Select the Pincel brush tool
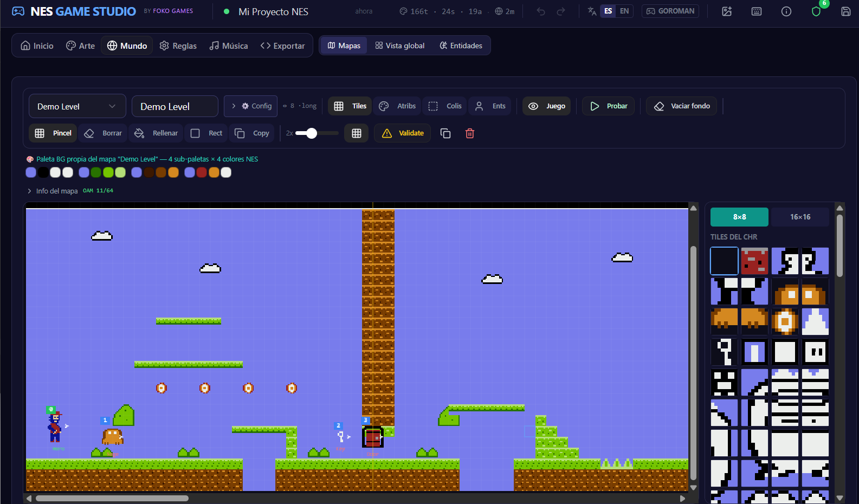The width and height of the screenshot is (859, 504). [x=53, y=133]
